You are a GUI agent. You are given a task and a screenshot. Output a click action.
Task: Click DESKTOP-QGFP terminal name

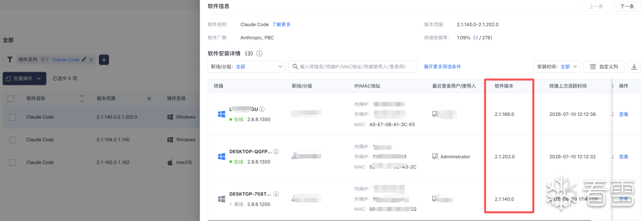(250, 152)
